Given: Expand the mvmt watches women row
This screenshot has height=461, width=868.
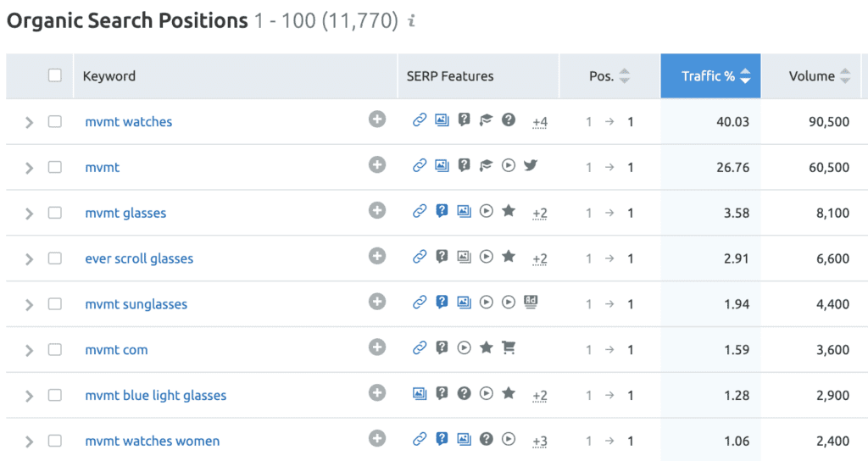Looking at the screenshot, I should tap(30, 442).
